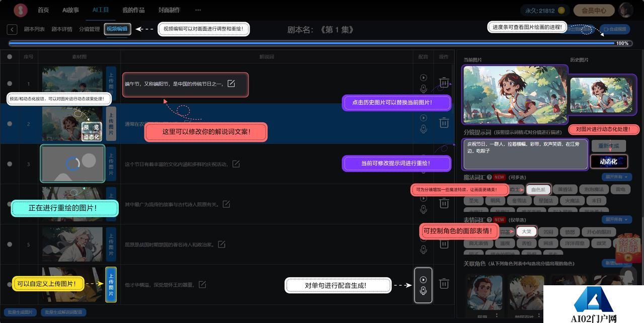Expand all magic words via 展开所有
The width and height of the screenshot is (644, 323).
[616, 177]
